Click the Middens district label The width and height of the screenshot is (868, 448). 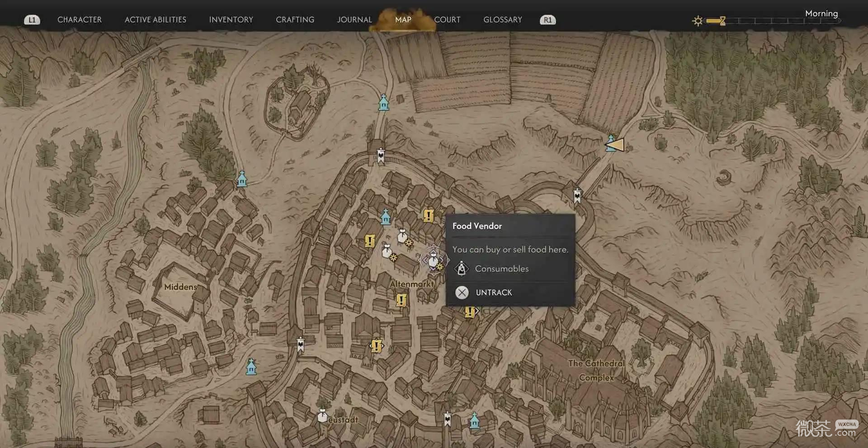pos(181,287)
